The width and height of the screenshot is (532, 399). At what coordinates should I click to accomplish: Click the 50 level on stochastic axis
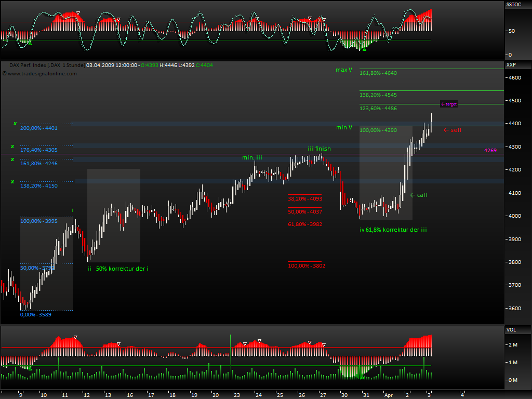pos(512,31)
